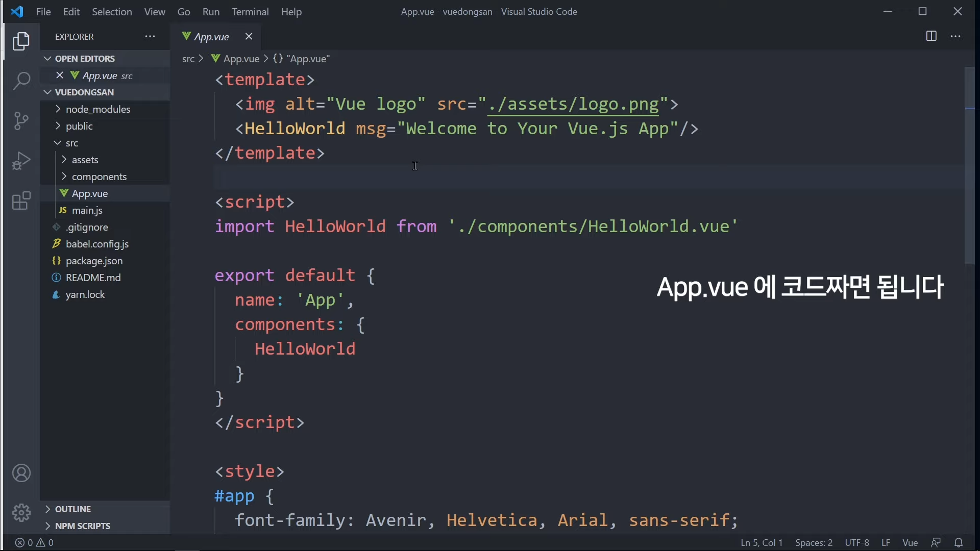Expand the node_modules folder

click(98, 110)
